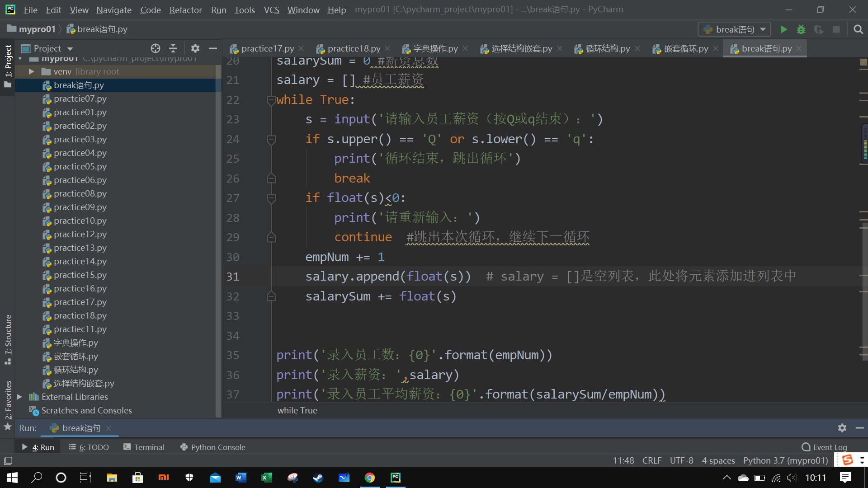Image resolution: width=868 pixels, height=488 pixels.
Task: Show hidden system tray icons chevron
Action: coord(726,478)
